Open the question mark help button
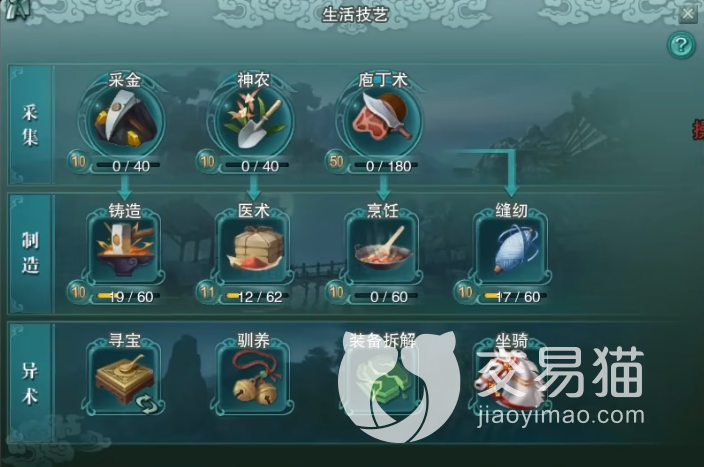Viewport: 704px width, 467px height. [681, 45]
